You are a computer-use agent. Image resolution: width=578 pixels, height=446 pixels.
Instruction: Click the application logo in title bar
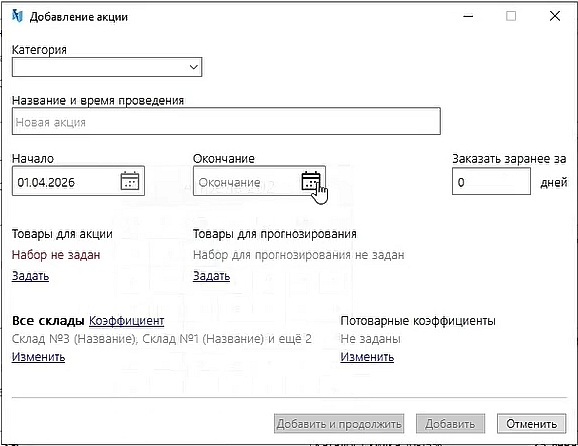click(x=17, y=16)
